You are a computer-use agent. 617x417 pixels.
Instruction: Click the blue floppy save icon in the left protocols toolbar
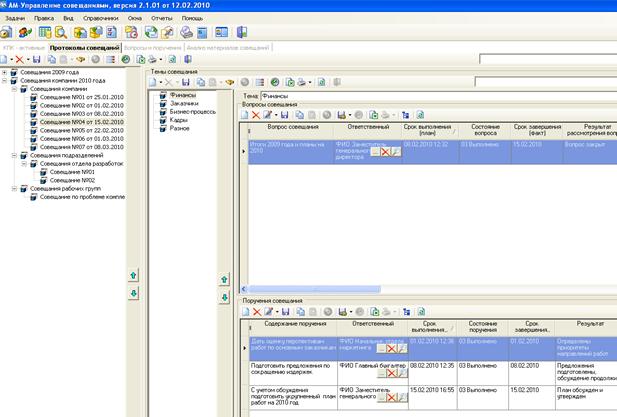pyautogui.click(x=37, y=60)
